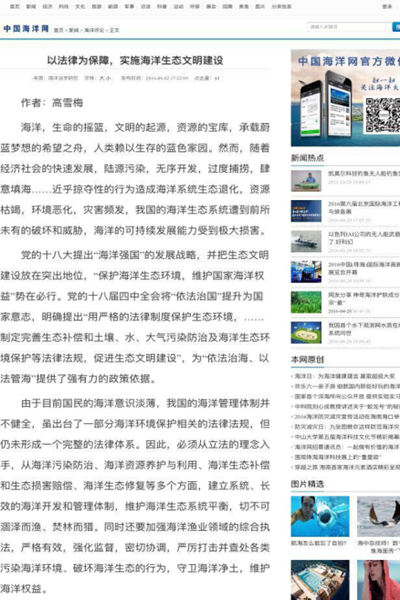
Task: Set font size to 大
Action: [x=102, y=78]
